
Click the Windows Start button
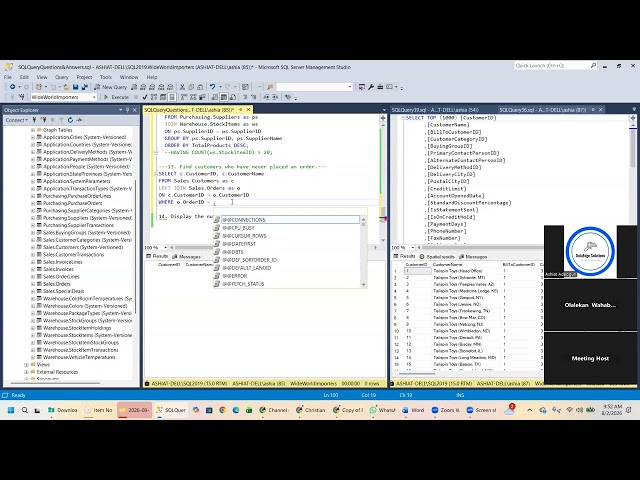[11, 410]
